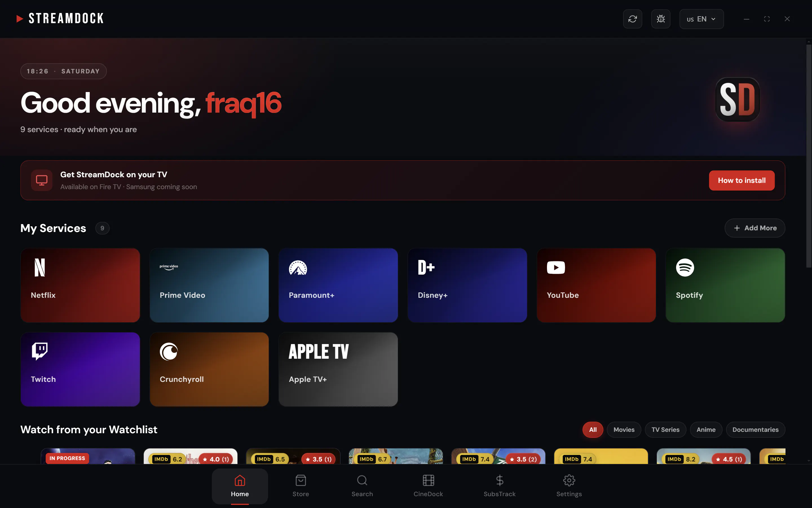Open the watchlist card rated IMDb 6.2

pos(191,456)
